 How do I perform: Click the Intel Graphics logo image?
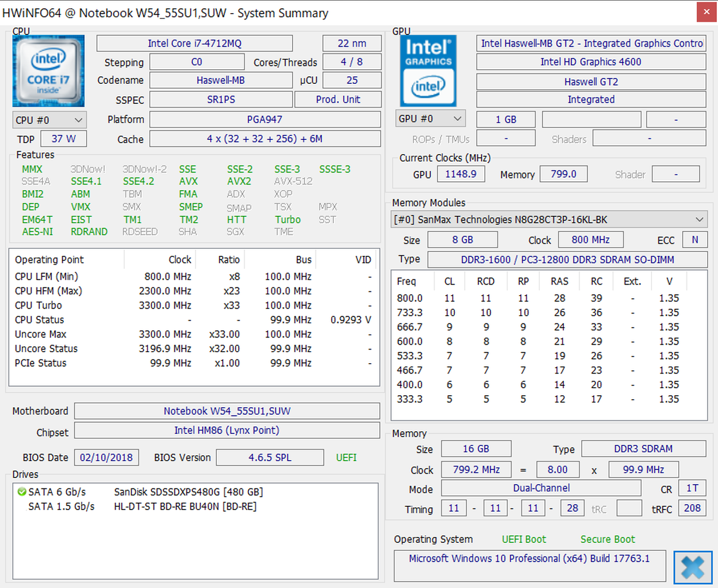click(x=428, y=71)
